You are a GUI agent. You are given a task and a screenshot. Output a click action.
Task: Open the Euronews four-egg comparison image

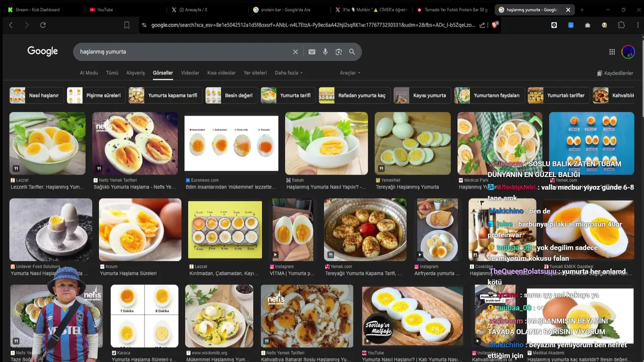tap(231, 143)
